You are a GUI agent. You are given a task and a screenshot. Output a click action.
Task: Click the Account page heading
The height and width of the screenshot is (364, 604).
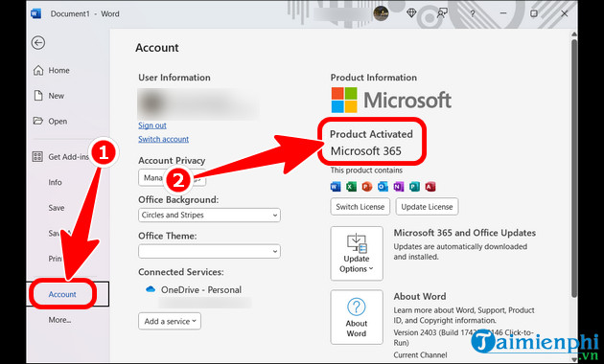[x=157, y=48]
